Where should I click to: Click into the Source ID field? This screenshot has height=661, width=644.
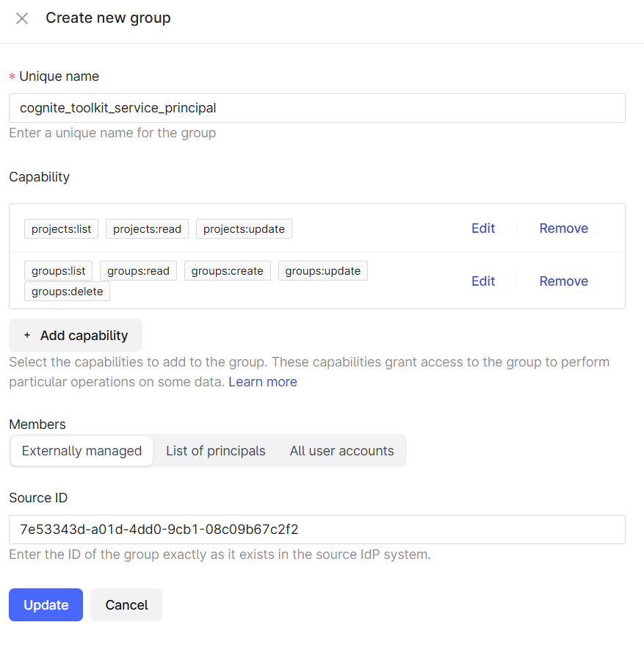(x=316, y=530)
